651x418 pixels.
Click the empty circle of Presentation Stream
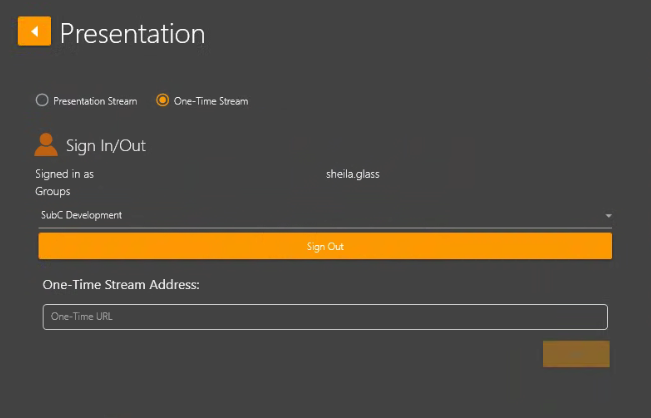pos(41,100)
